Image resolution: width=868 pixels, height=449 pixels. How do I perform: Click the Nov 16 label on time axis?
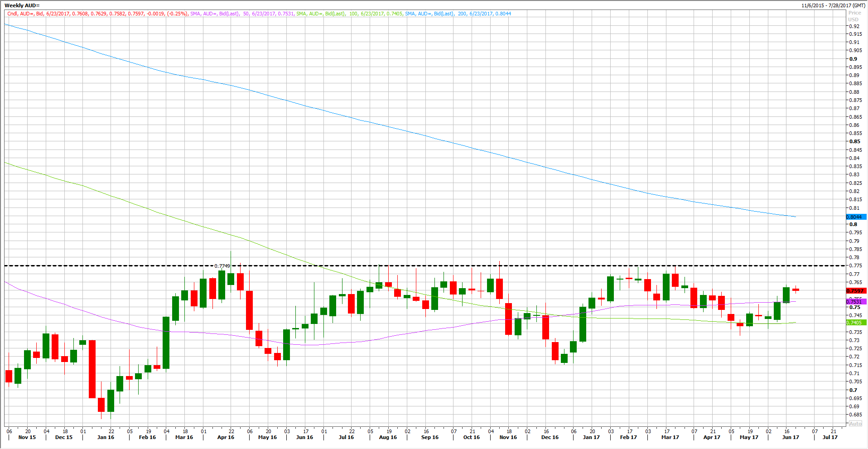(508, 437)
